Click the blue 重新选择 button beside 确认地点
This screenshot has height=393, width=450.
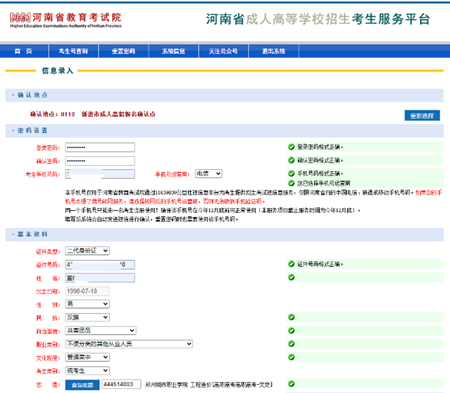(x=422, y=116)
